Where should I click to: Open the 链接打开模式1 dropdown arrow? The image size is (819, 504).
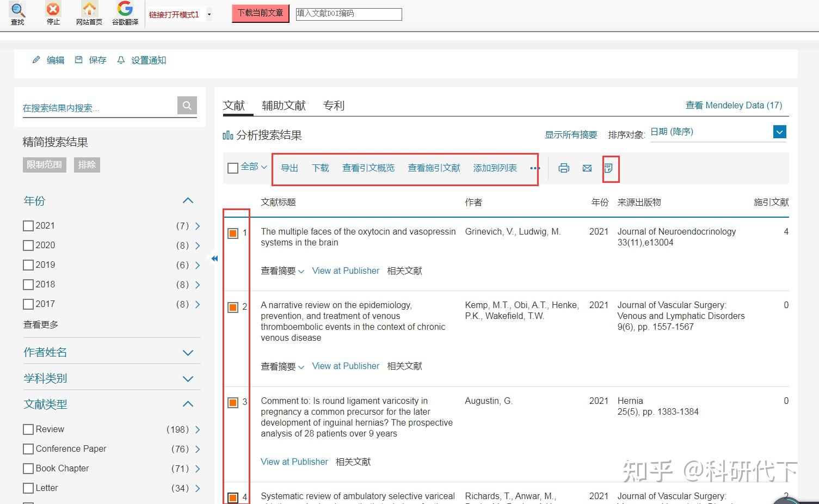pyautogui.click(x=208, y=15)
